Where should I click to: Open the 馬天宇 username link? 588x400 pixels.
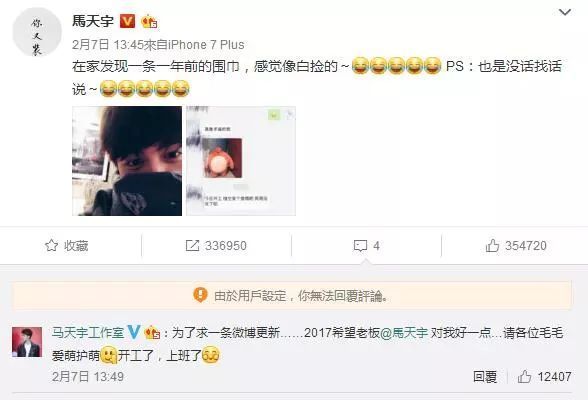coord(93,21)
